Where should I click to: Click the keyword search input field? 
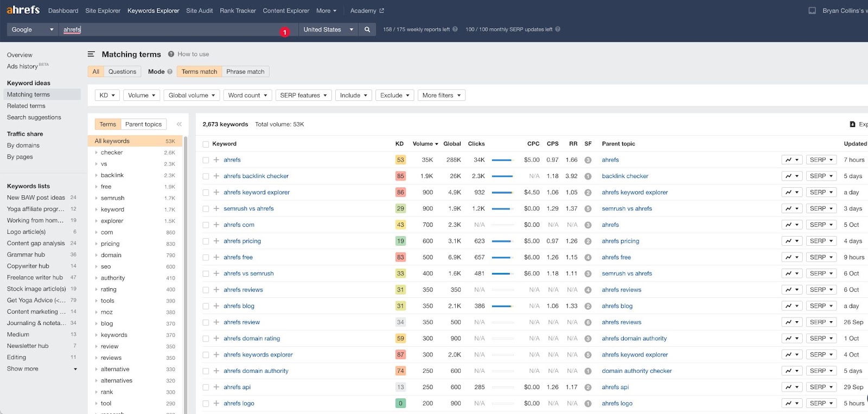coord(178,29)
